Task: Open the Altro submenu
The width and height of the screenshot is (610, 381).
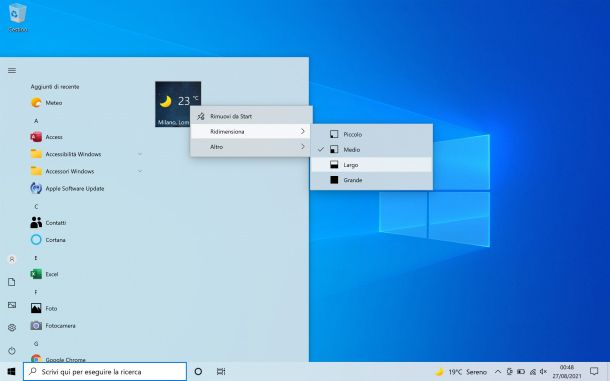Action: tap(251, 147)
